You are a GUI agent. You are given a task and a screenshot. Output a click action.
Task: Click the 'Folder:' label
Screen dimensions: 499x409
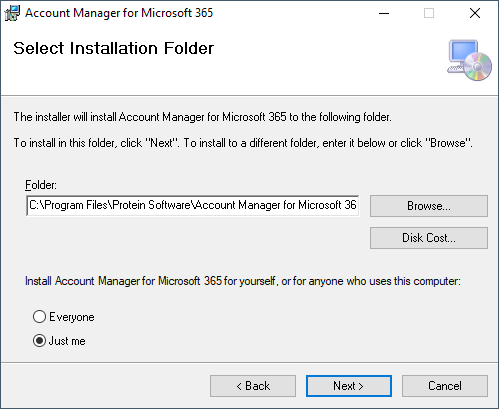tap(41, 185)
